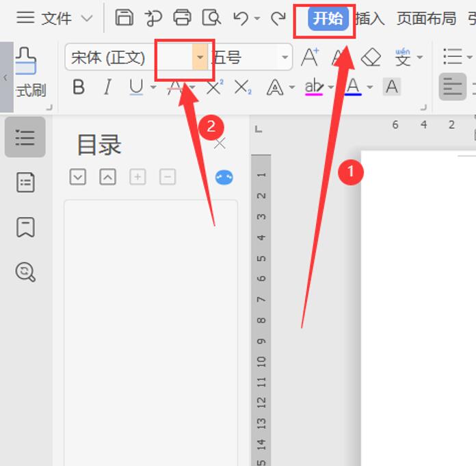This screenshot has width=476, height=466.
Task: Open Print Preview icon
Action: [211, 18]
